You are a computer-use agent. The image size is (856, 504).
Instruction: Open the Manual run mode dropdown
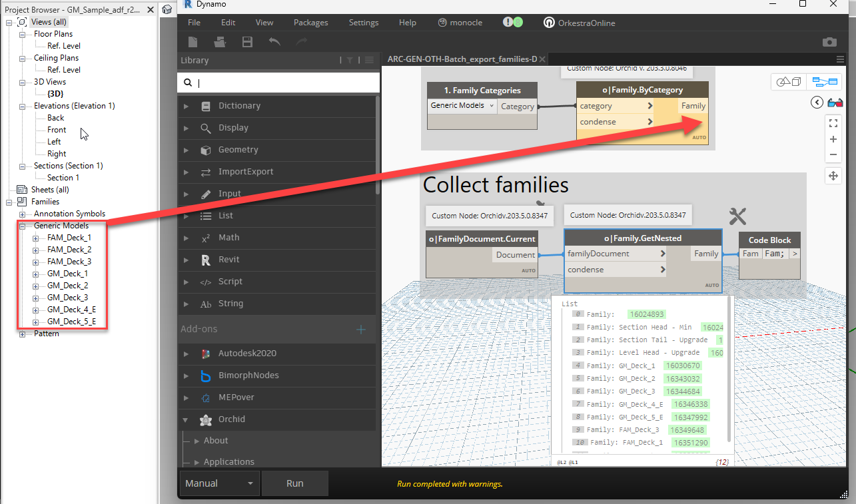pos(220,483)
